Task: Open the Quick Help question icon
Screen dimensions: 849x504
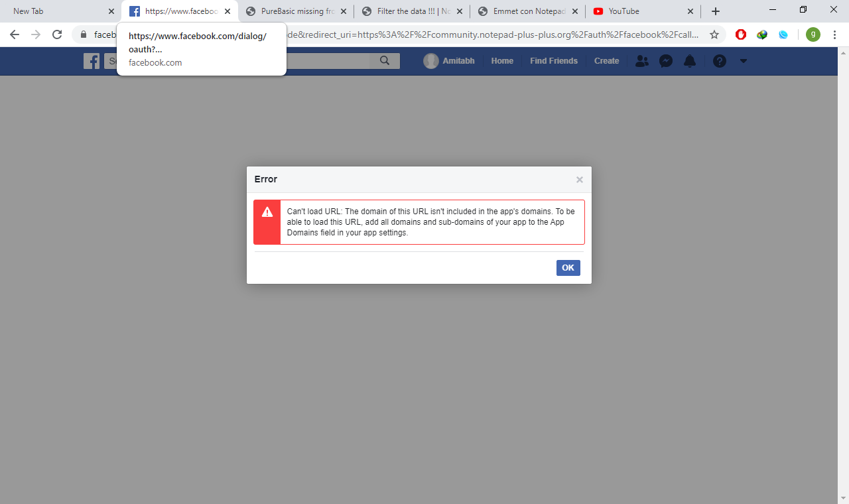Action: pyautogui.click(x=720, y=61)
